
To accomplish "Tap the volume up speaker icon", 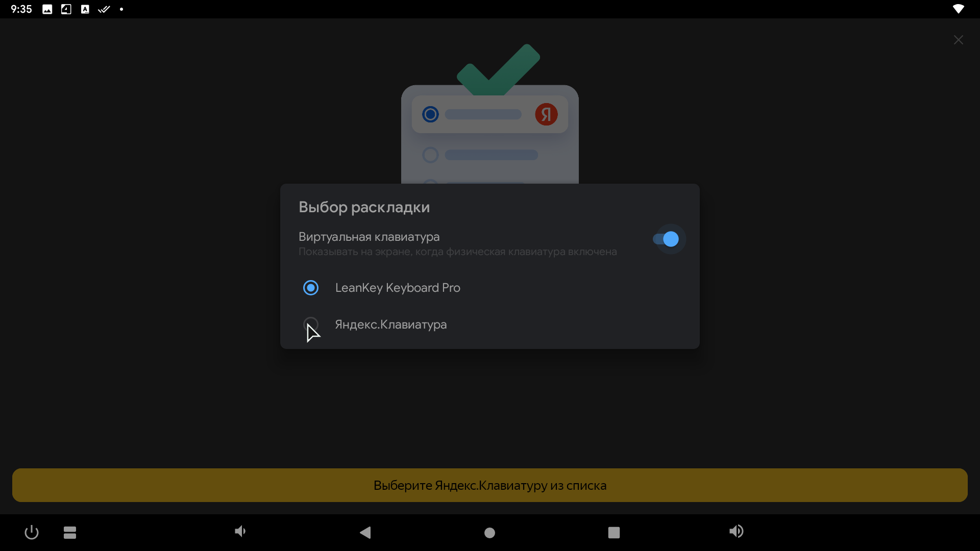I will pyautogui.click(x=737, y=532).
